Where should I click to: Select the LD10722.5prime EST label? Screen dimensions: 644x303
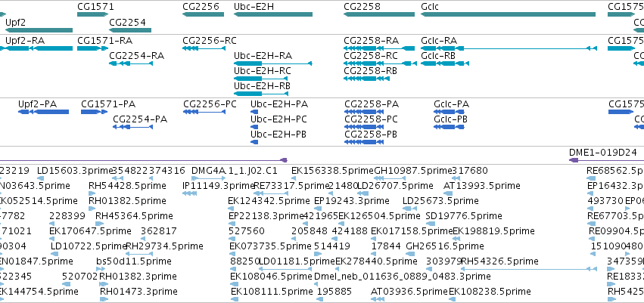89,246
